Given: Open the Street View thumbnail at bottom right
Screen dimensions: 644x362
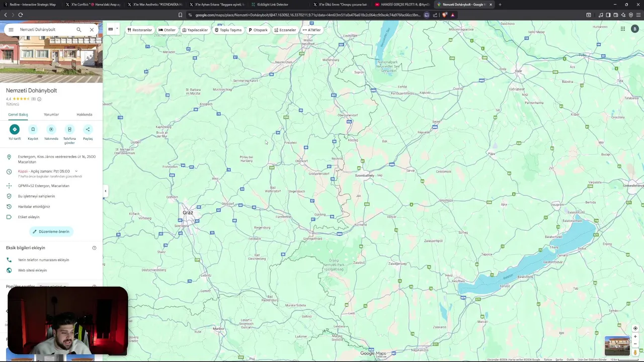Looking at the screenshot, I should (617, 346).
